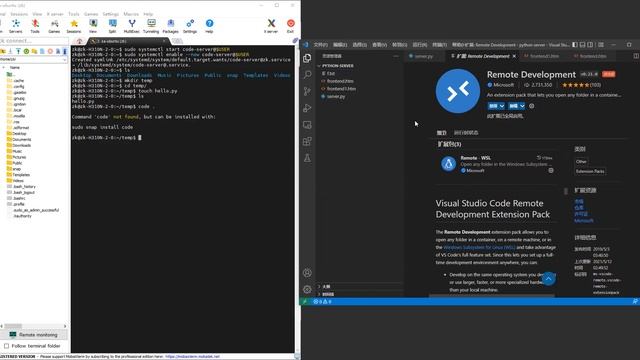This screenshot has height=360, width=640.
Task: Click the notifications icon in VS Code status bar
Action: pos(635,302)
